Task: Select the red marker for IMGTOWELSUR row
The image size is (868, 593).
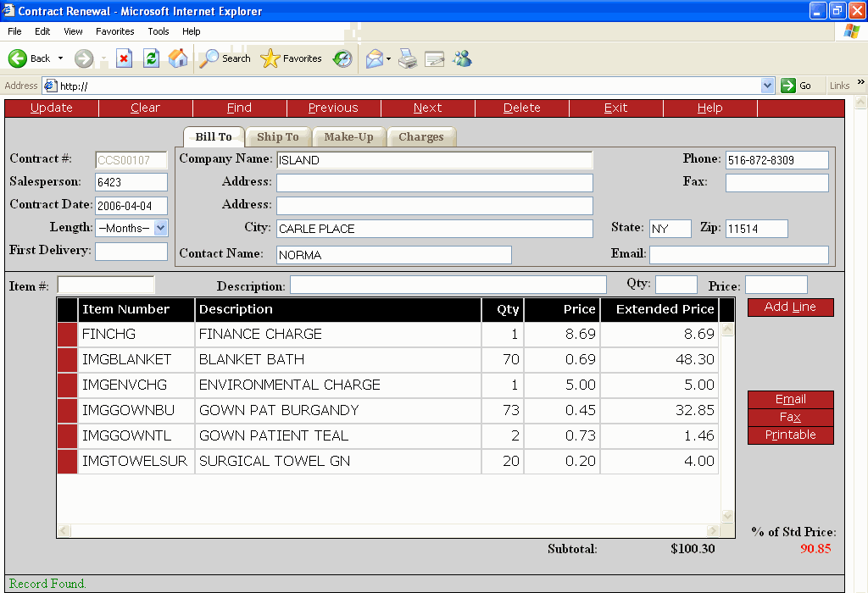Action: pyautogui.click(x=67, y=462)
